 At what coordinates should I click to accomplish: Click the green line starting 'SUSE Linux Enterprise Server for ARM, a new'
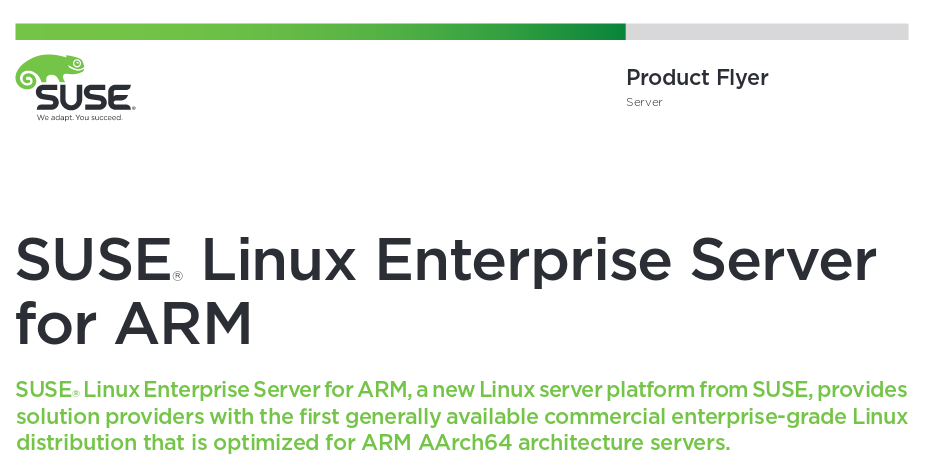[462, 390]
